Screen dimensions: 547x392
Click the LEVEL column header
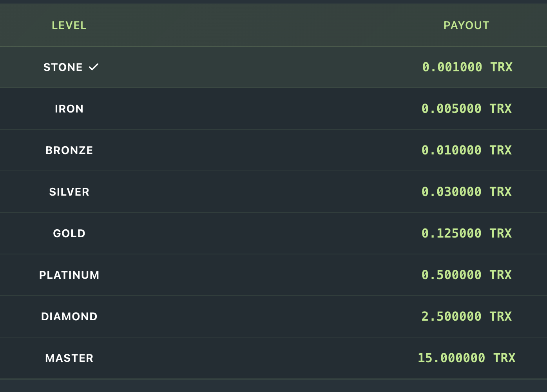(69, 25)
